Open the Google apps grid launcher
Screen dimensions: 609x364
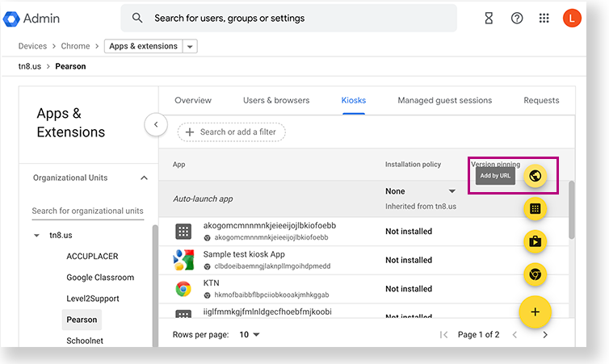point(544,18)
